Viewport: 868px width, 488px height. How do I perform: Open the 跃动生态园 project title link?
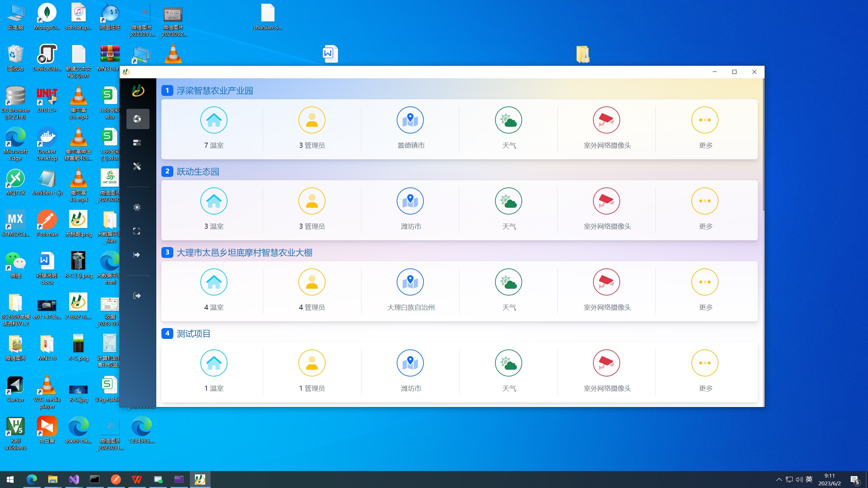198,172
